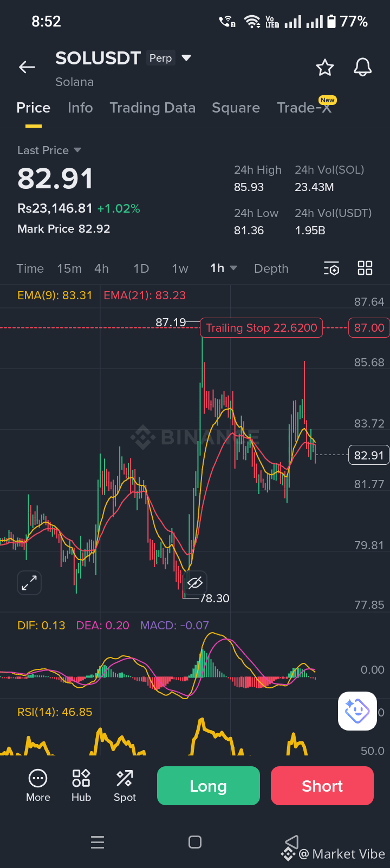Screen dimensions: 390x868
Task: Select the 1D chart interval
Action: click(x=141, y=268)
